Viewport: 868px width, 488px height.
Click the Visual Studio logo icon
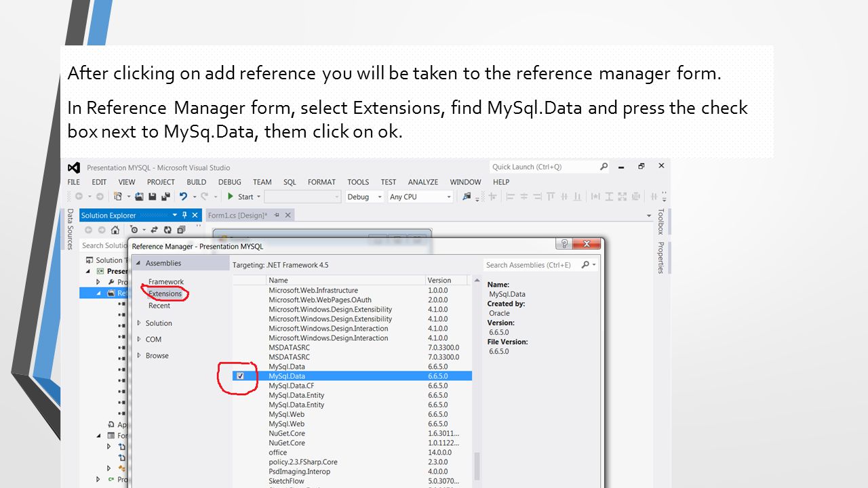click(x=74, y=167)
